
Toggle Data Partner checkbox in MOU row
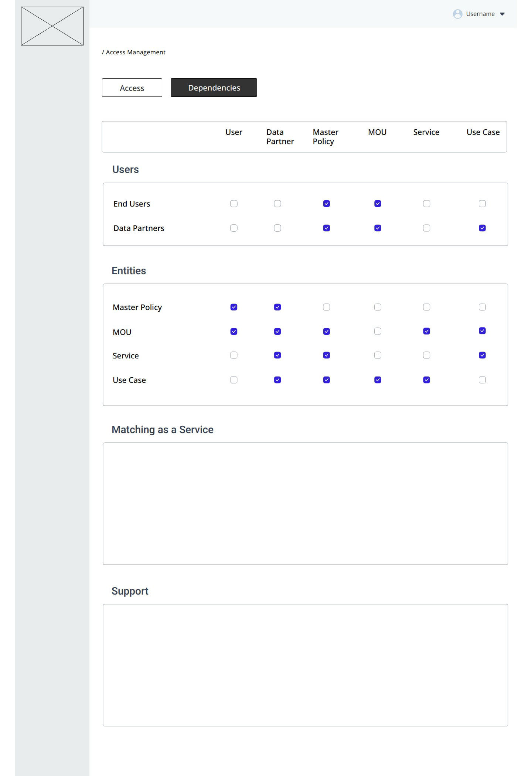277,331
